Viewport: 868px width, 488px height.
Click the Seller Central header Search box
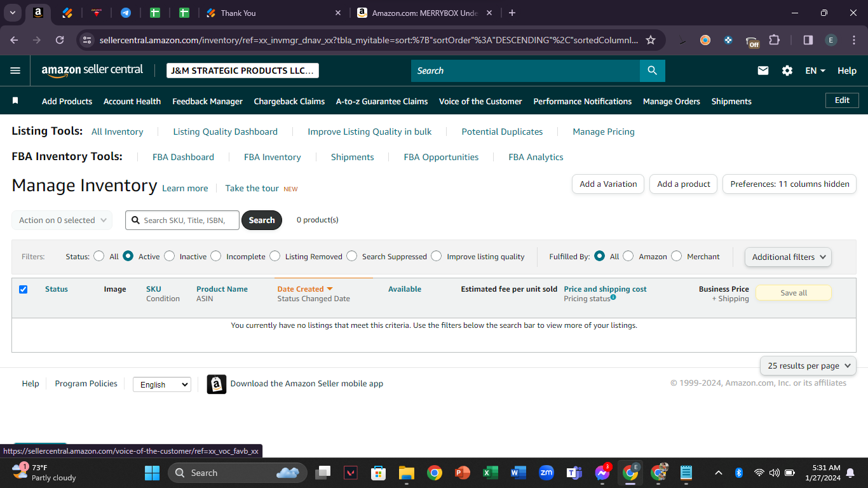tap(526, 71)
